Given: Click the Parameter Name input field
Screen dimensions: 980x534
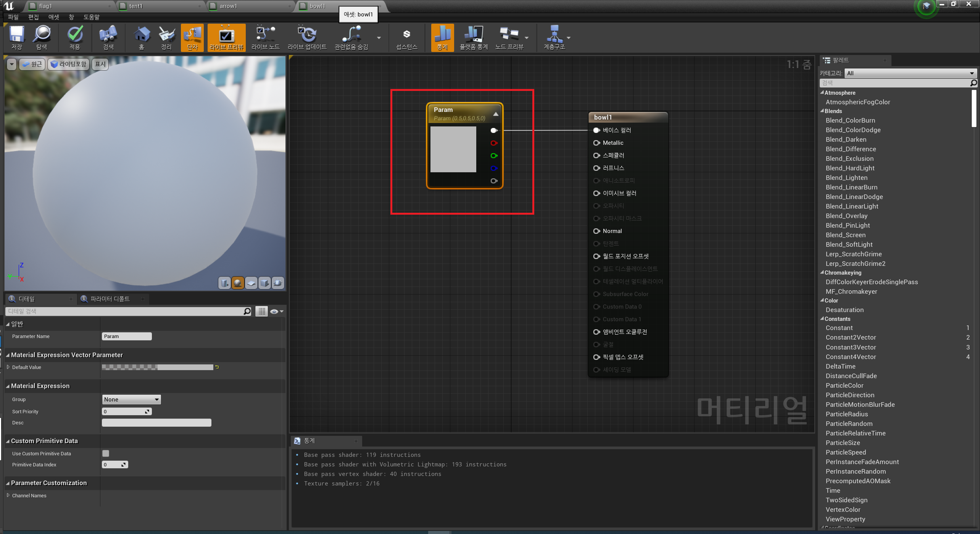Looking at the screenshot, I should pos(127,337).
